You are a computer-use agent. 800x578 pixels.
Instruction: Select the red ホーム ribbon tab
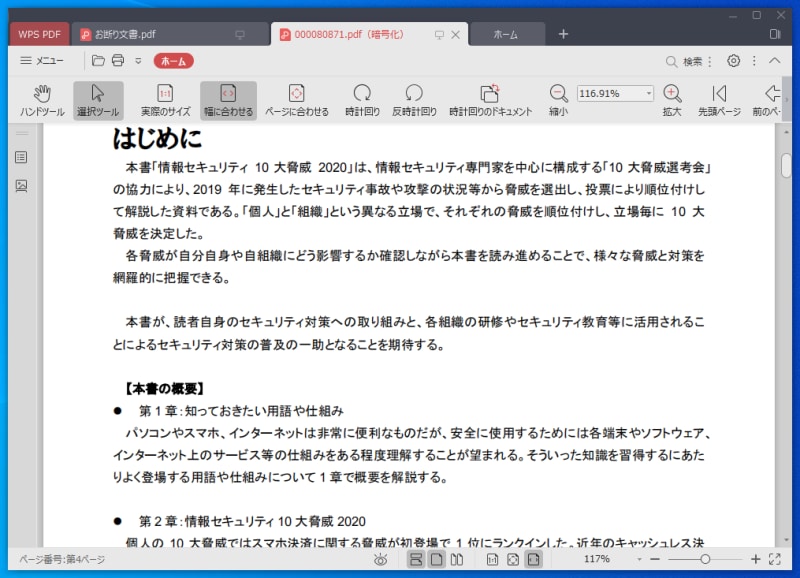click(x=173, y=61)
